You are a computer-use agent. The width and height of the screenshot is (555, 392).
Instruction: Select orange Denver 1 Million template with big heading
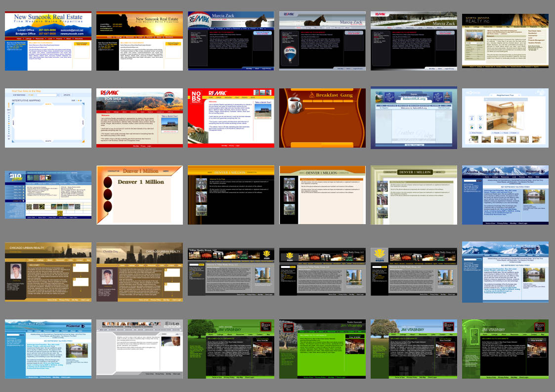click(139, 195)
